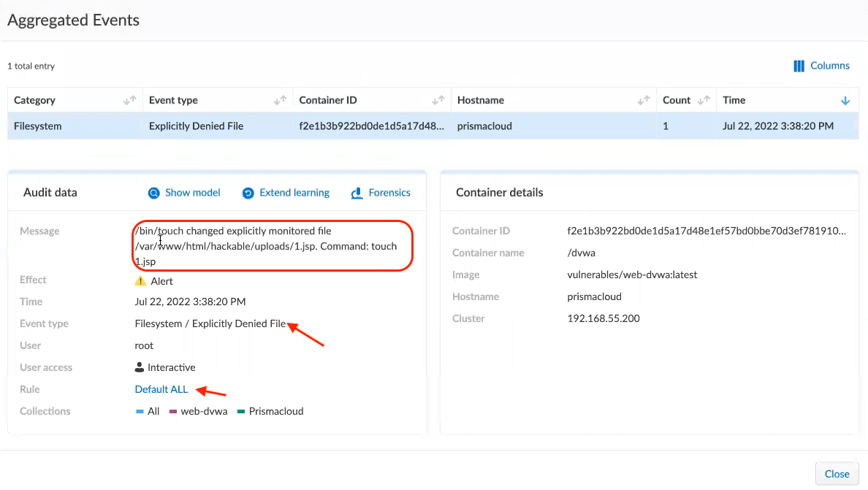
Task: Click the truncated Container ID cell
Action: click(x=371, y=126)
